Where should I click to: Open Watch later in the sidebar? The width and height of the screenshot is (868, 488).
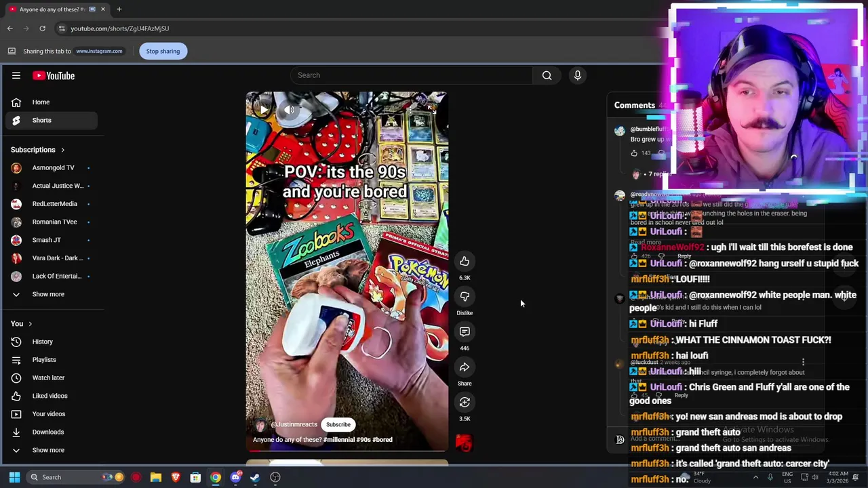52,378
